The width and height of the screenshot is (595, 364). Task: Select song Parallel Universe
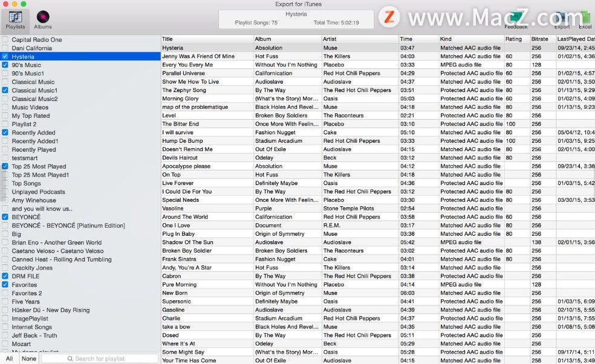pos(183,73)
